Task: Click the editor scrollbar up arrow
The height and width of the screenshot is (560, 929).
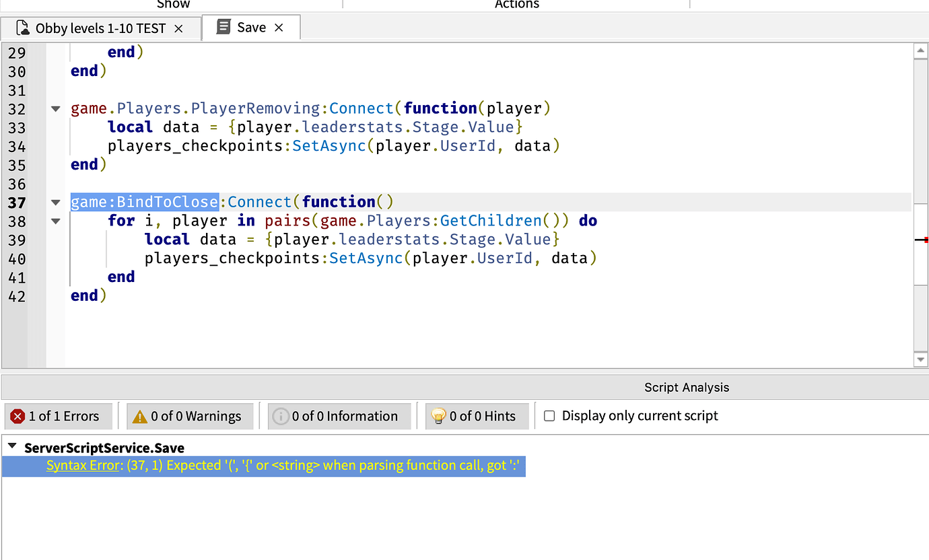Action: [x=921, y=50]
